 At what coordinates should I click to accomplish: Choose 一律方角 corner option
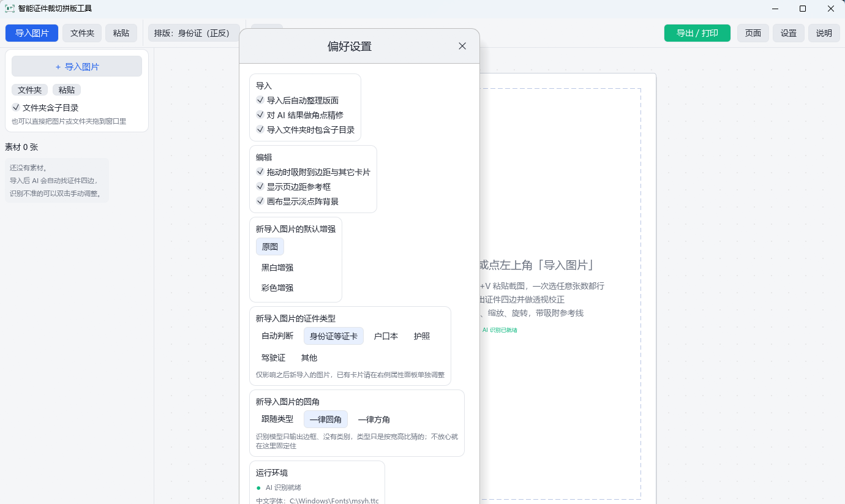[x=374, y=419]
